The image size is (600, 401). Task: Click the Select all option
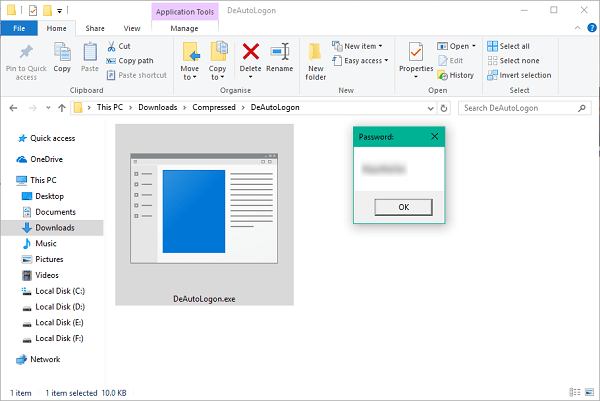tap(509, 46)
